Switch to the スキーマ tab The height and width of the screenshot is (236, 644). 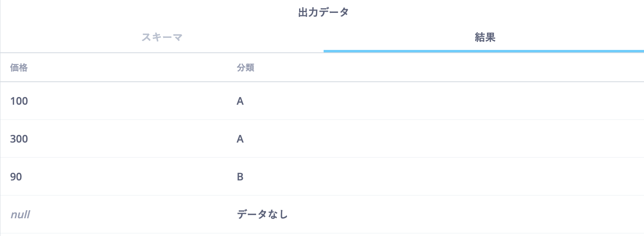coord(162,37)
